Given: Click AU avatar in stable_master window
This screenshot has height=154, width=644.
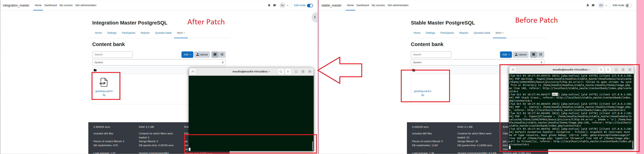Looking at the screenshot, I should pos(601,5).
